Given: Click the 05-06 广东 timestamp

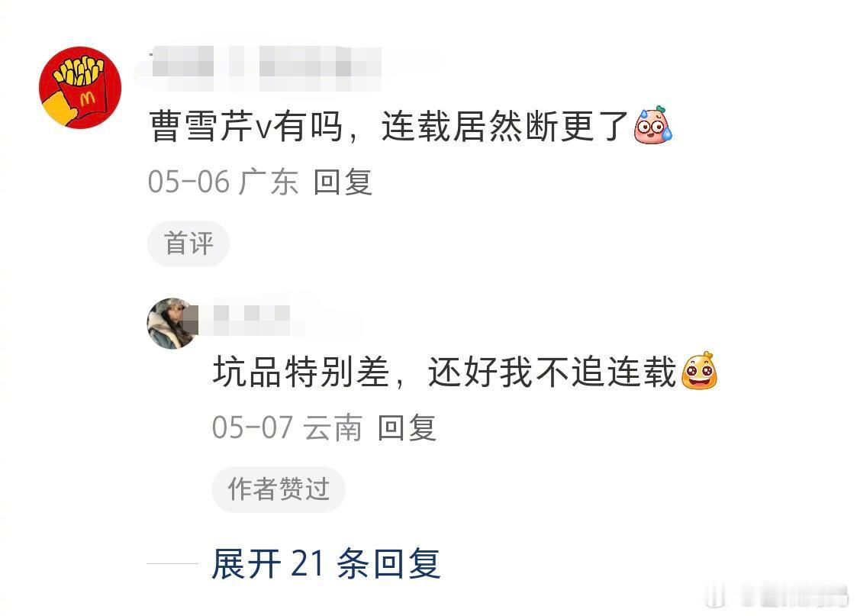Looking at the screenshot, I should 223,182.
